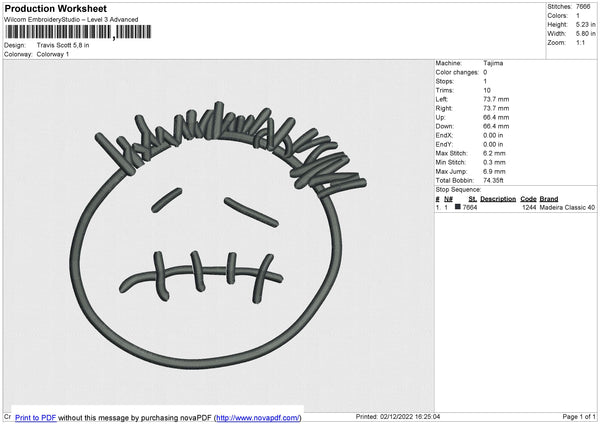
Task: Select the printed timestamp '02/12/2022 16:25:04'
Action: (410, 416)
